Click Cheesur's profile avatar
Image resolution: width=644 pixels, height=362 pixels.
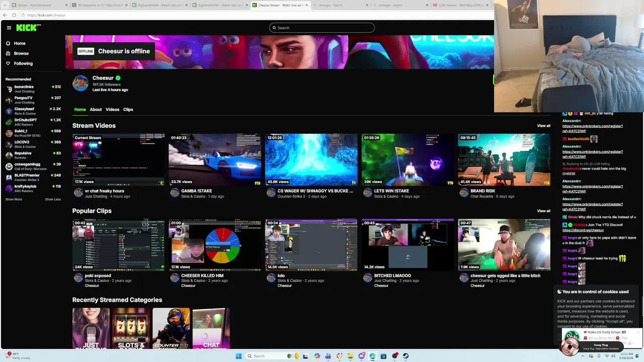80,83
